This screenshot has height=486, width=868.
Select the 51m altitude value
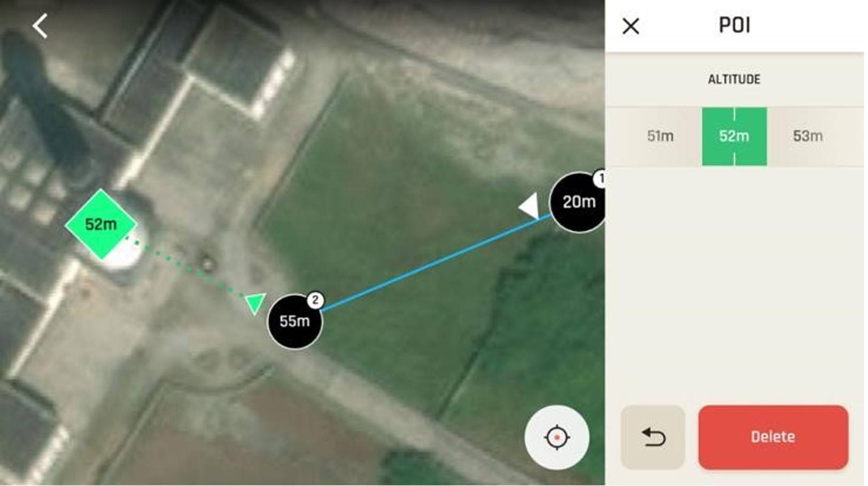click(660, 136)
